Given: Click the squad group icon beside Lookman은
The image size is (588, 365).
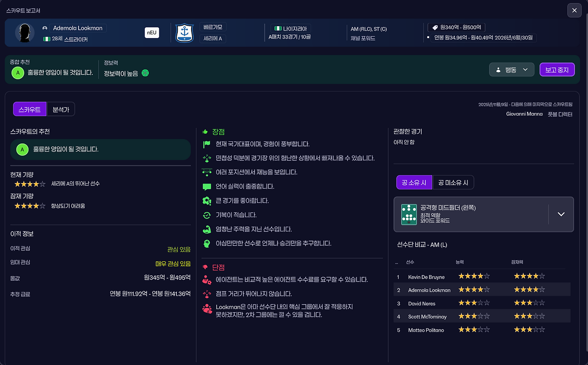Looking at the screenshot, I should tap(207, 309).
